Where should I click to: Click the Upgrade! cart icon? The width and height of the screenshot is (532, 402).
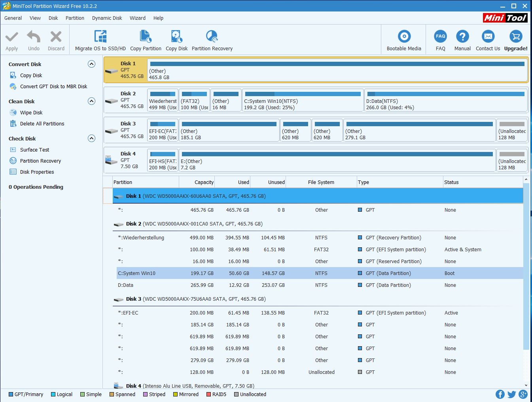pyautogui.click(x=516, y=36)
